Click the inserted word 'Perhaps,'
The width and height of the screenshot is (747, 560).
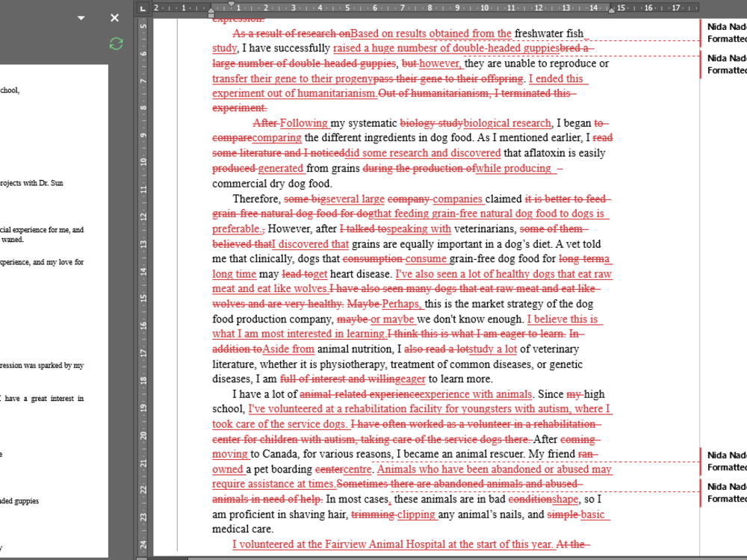(402, 304)
